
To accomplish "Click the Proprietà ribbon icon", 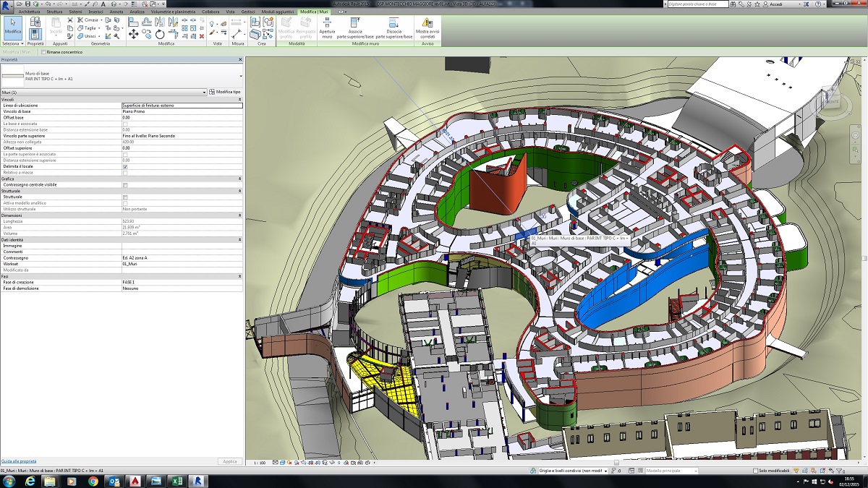I will 35,29.
